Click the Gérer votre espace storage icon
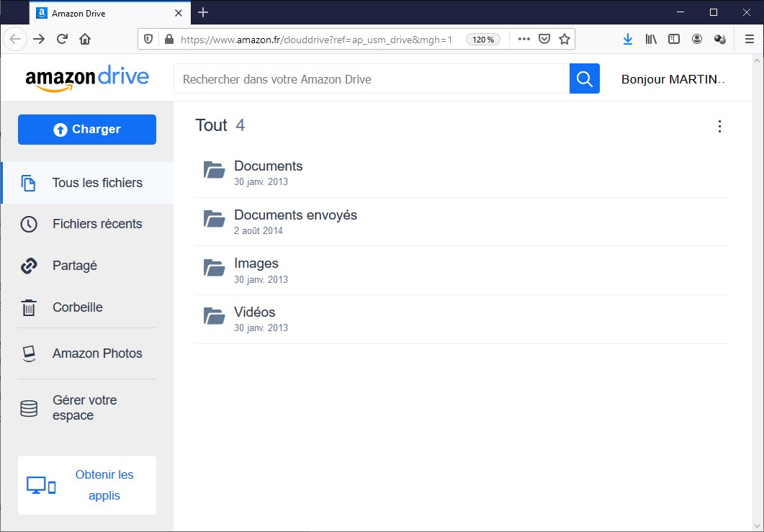 tap(29, 408)
